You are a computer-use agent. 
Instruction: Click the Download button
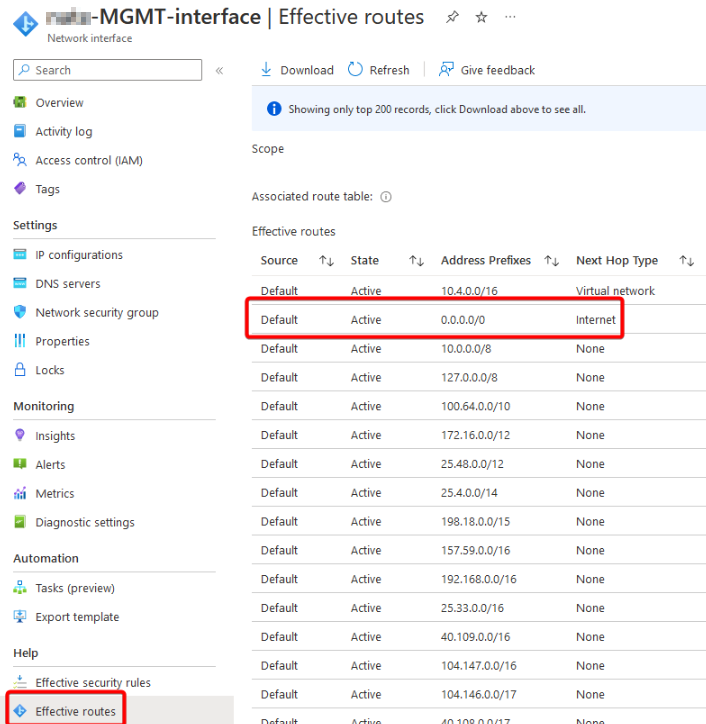pyautogui.click(x=296, y=70)
